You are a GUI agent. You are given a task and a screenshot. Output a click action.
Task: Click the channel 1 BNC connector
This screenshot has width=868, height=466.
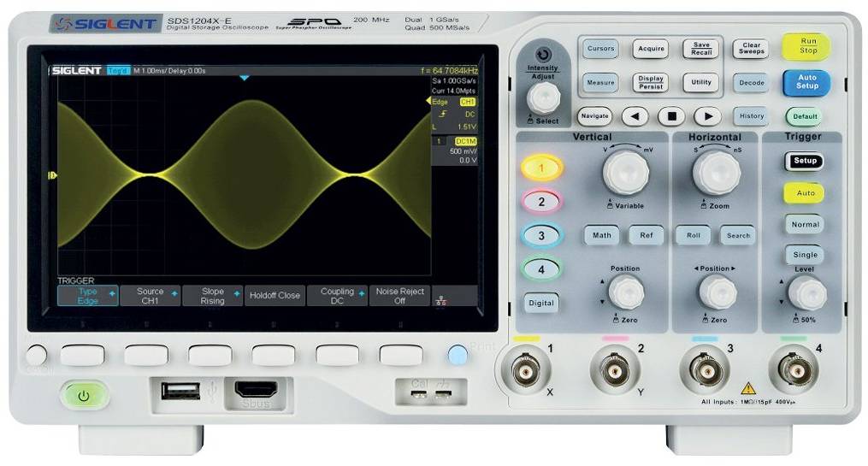click(526, 370)
